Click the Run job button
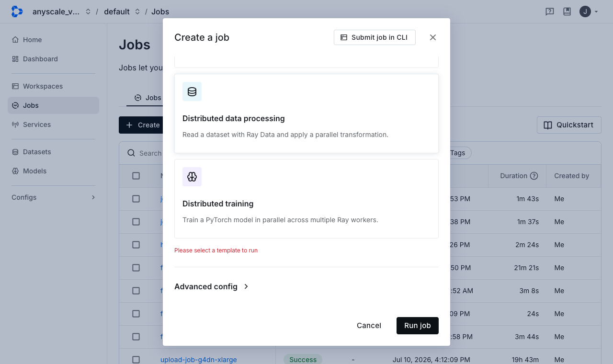This screenshot has height=364, width=613. 418,326
